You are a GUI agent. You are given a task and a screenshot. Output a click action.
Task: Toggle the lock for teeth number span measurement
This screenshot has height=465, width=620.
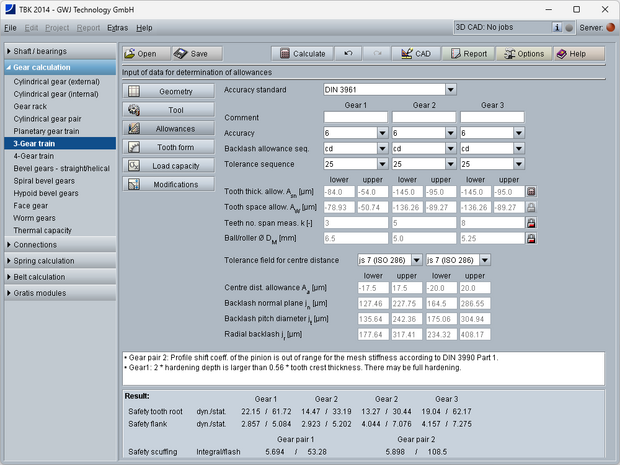(x=531, y=224)
